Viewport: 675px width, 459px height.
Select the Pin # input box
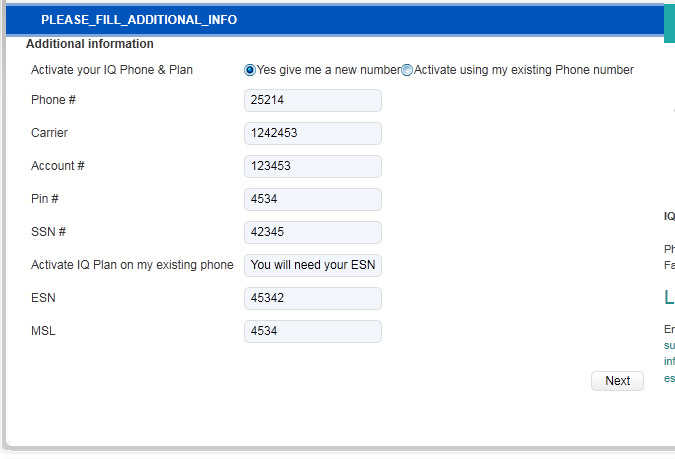click(x=312, y=199)
